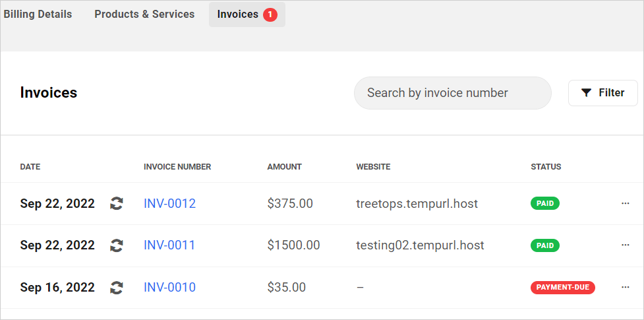Click the Filter button
The image size is (644, 320).
tap(602, 93)
